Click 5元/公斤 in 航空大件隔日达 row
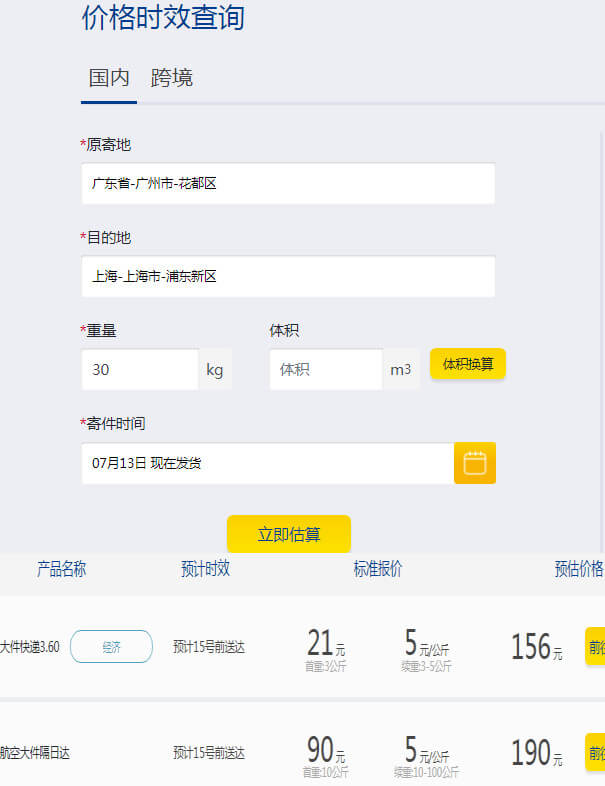Viewport: 605px width, 786px height. pyautogui.click(x=427, y=749)
